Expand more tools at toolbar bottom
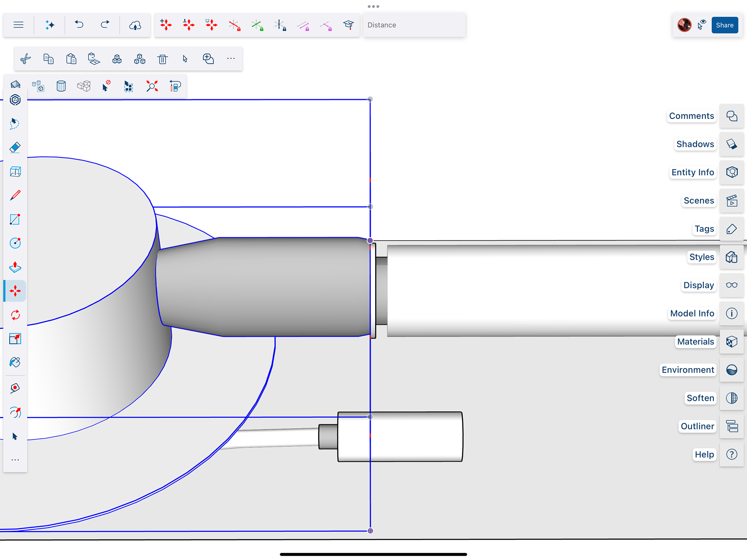 (x=15, y=460)
